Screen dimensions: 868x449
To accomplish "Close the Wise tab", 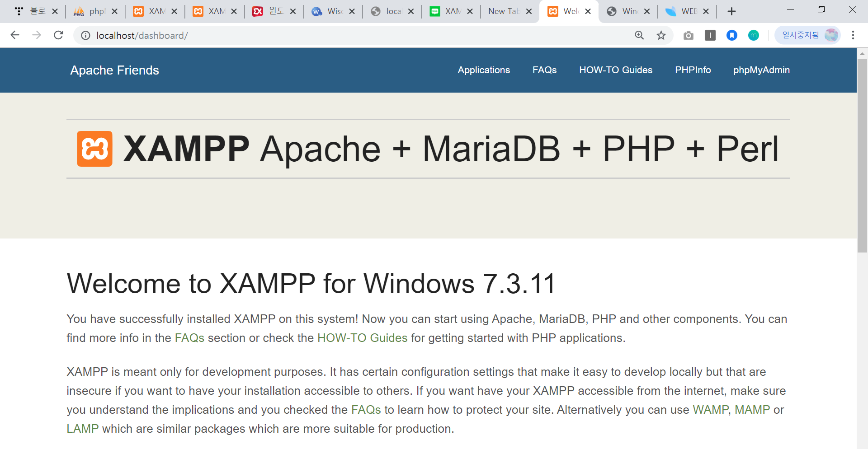I will [352, 11].
